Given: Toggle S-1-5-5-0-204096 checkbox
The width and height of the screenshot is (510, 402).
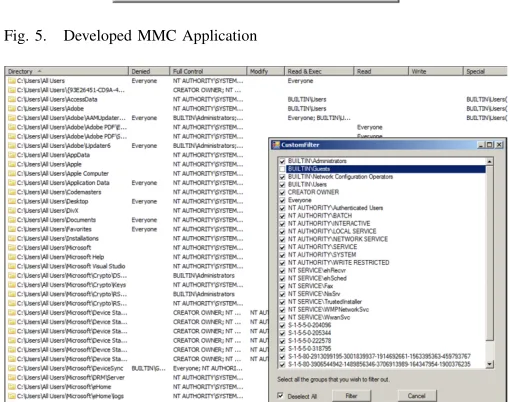Looking at the screenshot, I should click(282, 325).
